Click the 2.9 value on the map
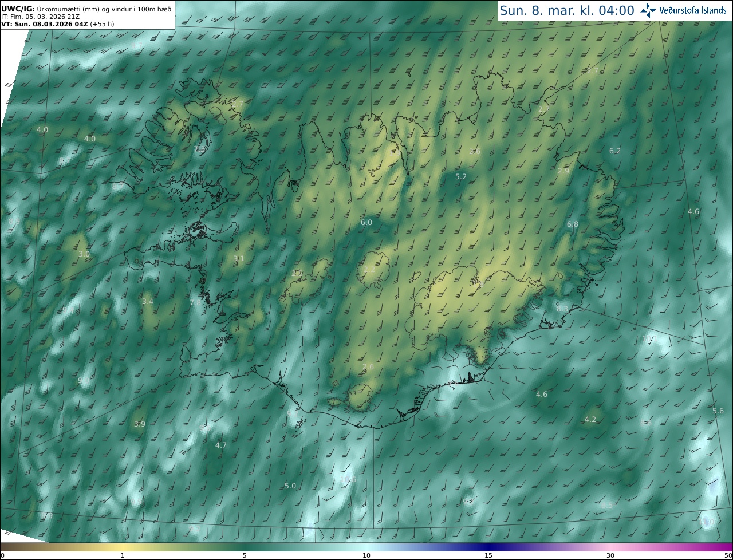 tap(563, 171)
